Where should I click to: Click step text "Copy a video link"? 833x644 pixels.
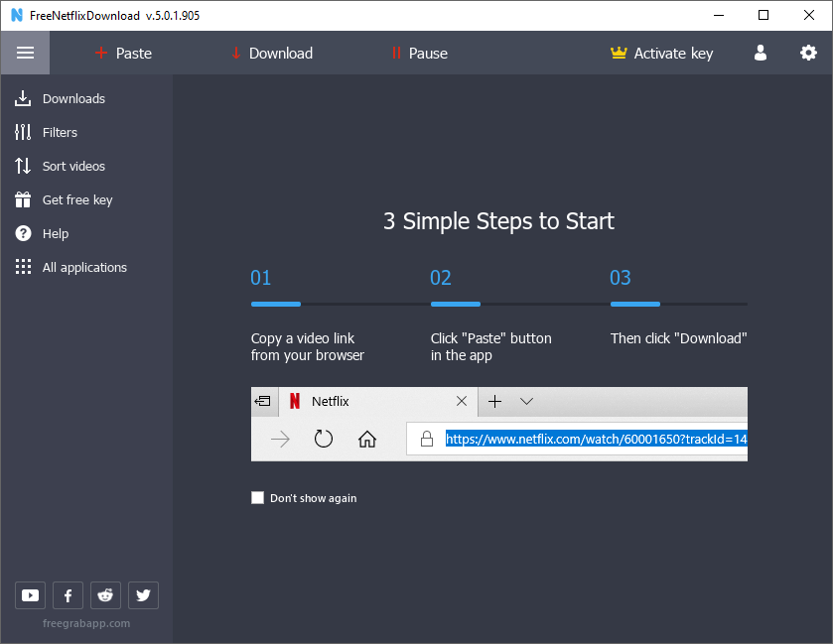[302, 338]
